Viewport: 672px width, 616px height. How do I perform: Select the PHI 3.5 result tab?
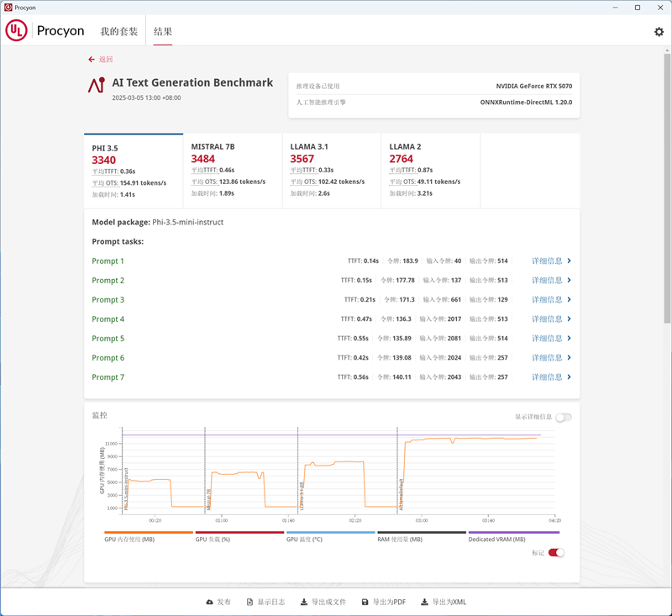point(134,171)
